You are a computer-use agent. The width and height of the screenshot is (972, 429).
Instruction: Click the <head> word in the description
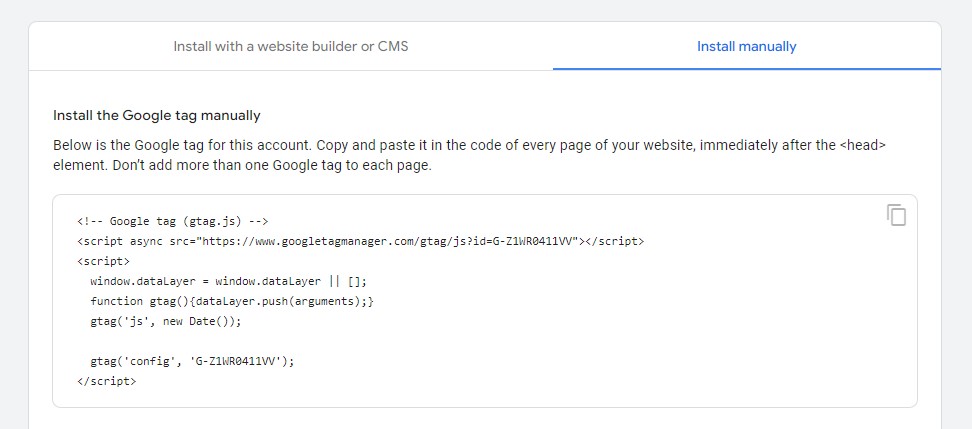(863, 145)
